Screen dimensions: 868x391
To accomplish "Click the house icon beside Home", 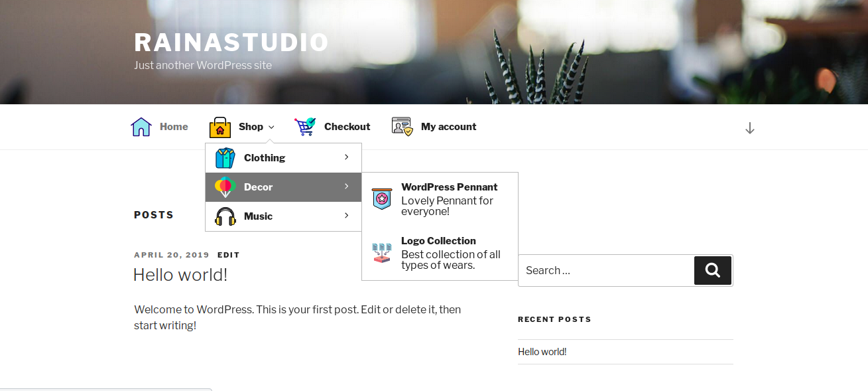I will pyautogui.click(x=141, y=127).
